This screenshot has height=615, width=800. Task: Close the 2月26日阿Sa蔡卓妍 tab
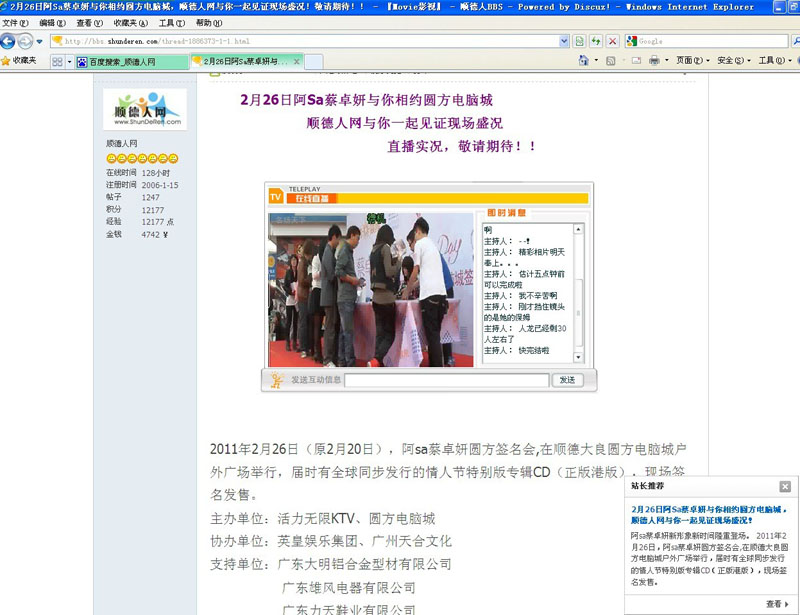296,62
